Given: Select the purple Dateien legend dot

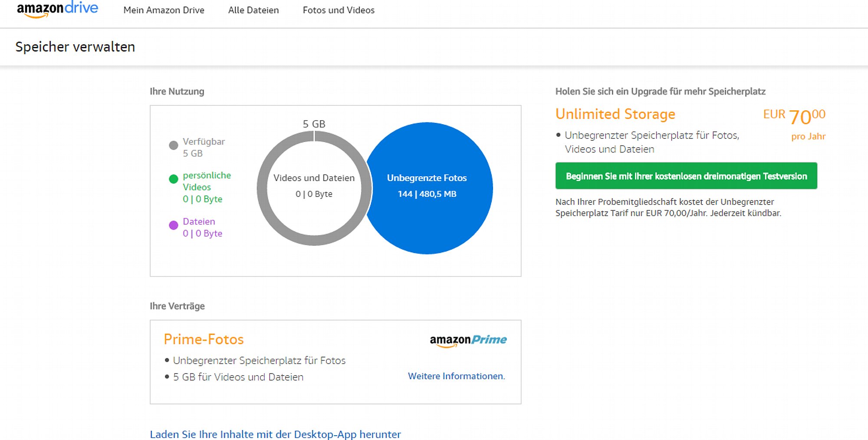Looking at the screenshot, I should tap(174, 225).
